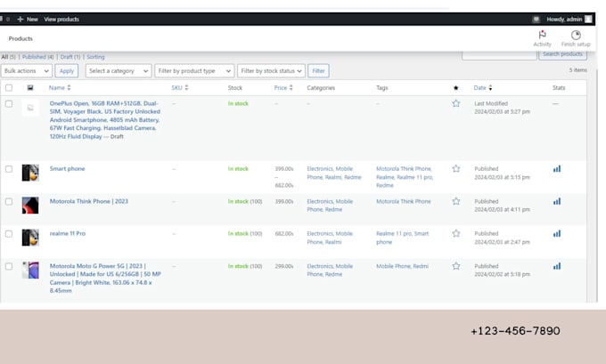The height and width of the screenshot is (364, 606).
Task: Check the Motorola Think Phone checkbox
Action: (9, 201)
